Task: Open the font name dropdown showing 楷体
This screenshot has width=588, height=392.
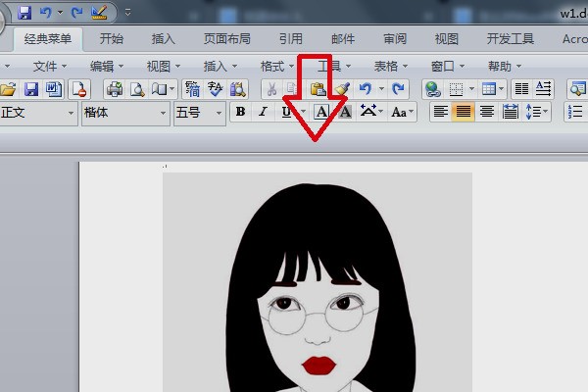Action: (x=124, y=113)
